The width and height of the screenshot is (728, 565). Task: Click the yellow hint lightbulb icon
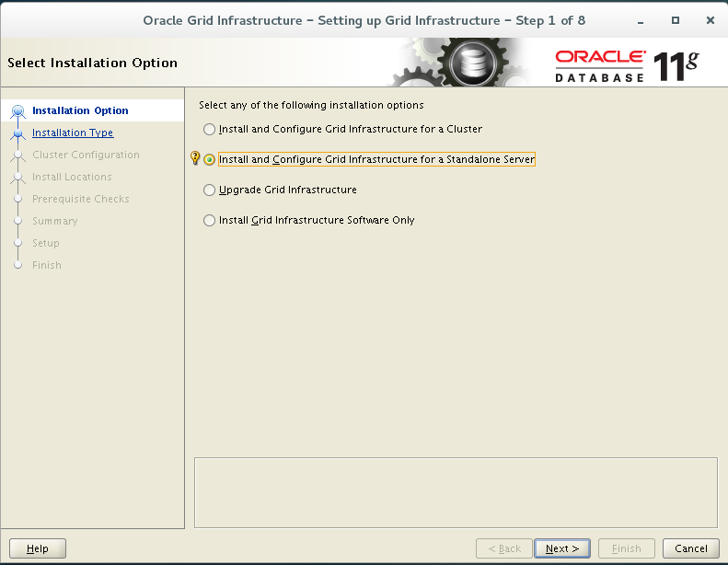pyautogui.click(x=195, y=158)
